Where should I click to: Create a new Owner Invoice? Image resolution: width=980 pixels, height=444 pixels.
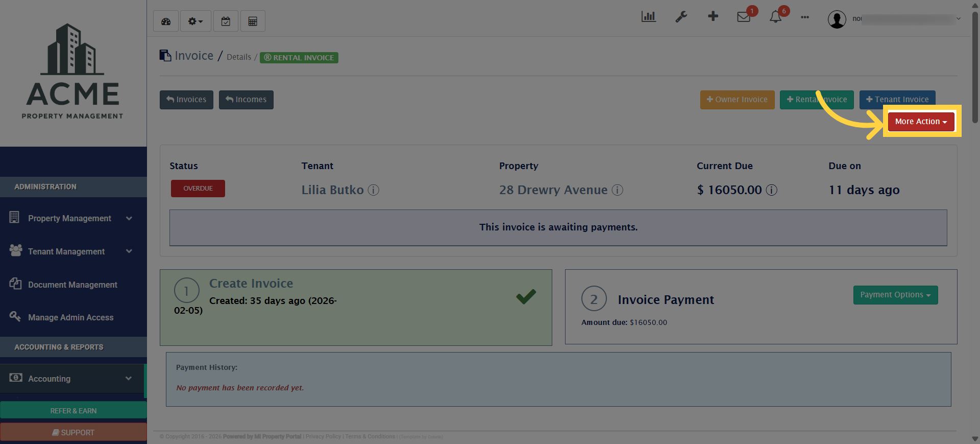pos(737,100)
